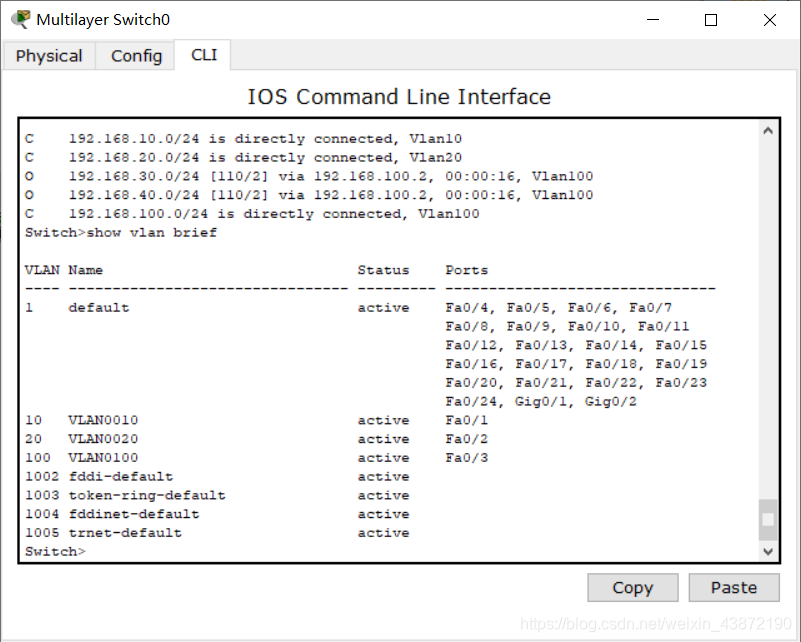Viewport: 801px width, 642px height.
Task: Click the Paste button
Action: (x=734, y=587)
